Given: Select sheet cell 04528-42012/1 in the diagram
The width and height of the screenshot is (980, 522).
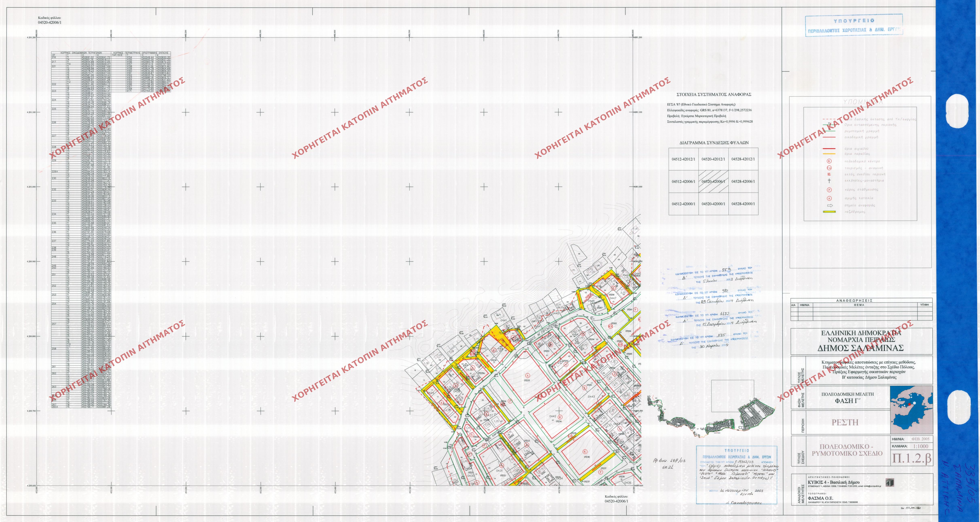Looking at the screenshot, I should (743, 159).
